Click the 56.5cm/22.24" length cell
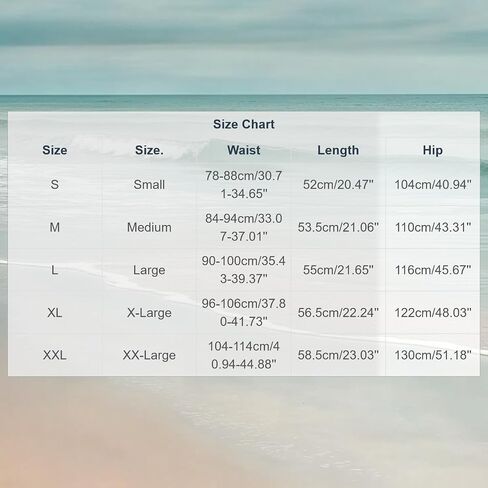This screenshot has height=488, width=488. (338, 313)
